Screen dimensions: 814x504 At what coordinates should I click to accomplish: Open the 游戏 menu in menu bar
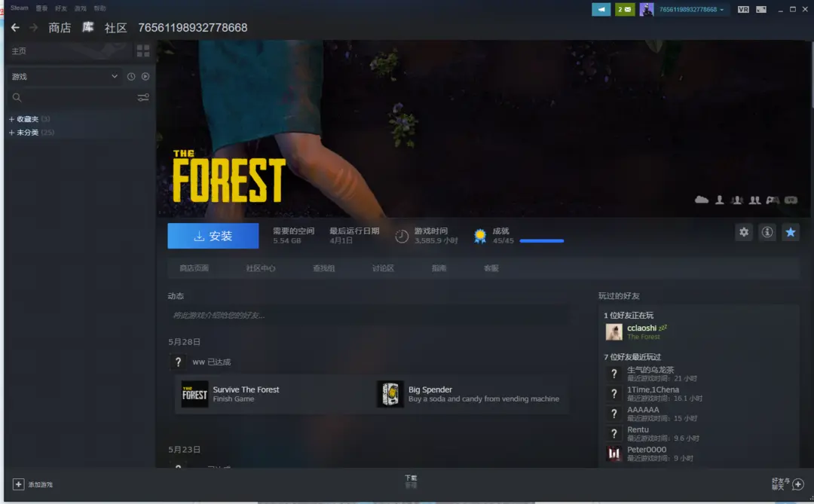81,8
